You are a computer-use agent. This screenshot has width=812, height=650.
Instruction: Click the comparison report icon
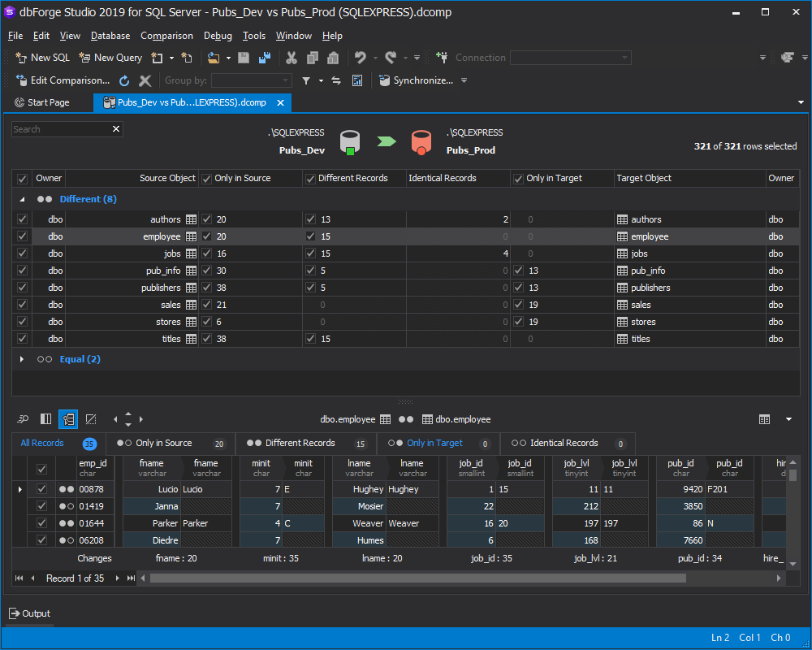(356, 81)
